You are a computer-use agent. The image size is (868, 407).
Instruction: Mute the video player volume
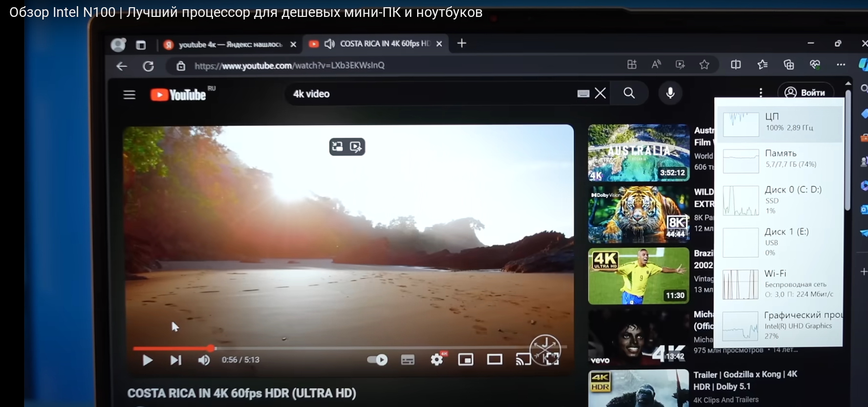204,360
